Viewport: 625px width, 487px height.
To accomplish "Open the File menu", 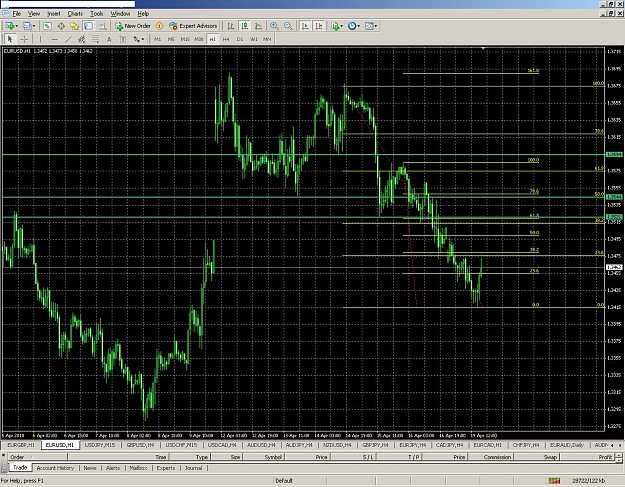I will pyautogui.click(x=17, y=14).
